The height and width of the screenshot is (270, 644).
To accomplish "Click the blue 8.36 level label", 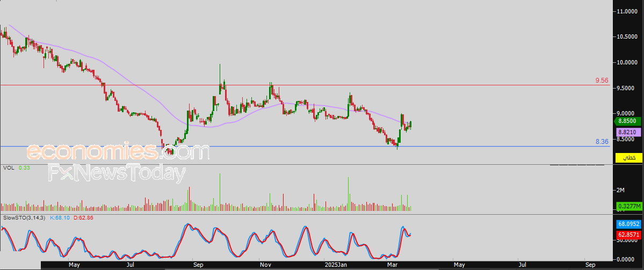I will pos(602,142).
